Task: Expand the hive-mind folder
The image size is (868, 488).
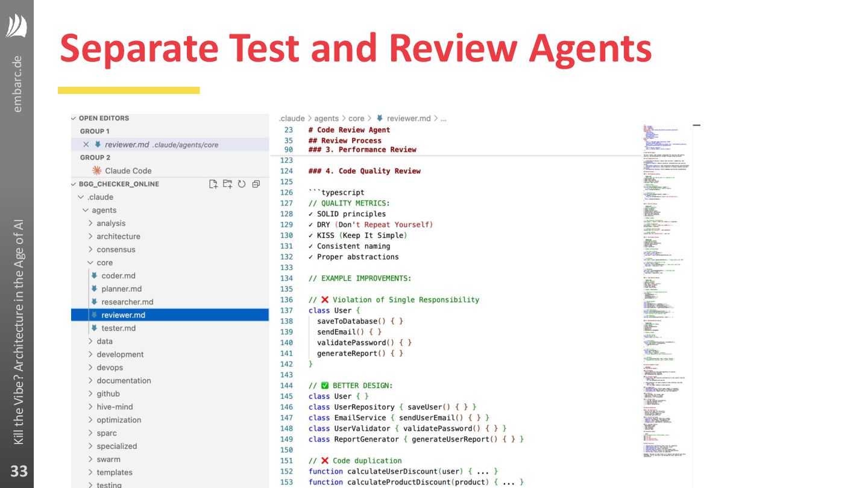Action: point(90,407)
